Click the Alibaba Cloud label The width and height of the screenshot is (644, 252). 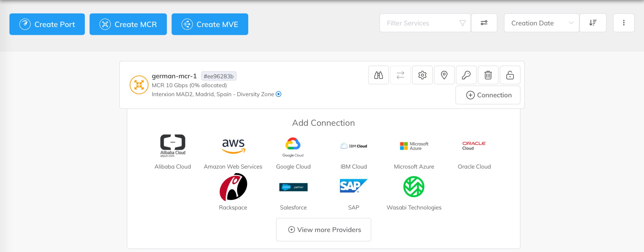click(173, 166)
